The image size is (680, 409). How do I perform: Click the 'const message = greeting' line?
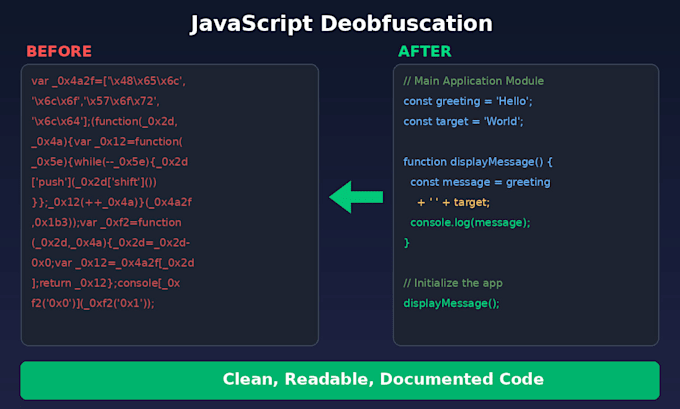(x=480, y=182)
